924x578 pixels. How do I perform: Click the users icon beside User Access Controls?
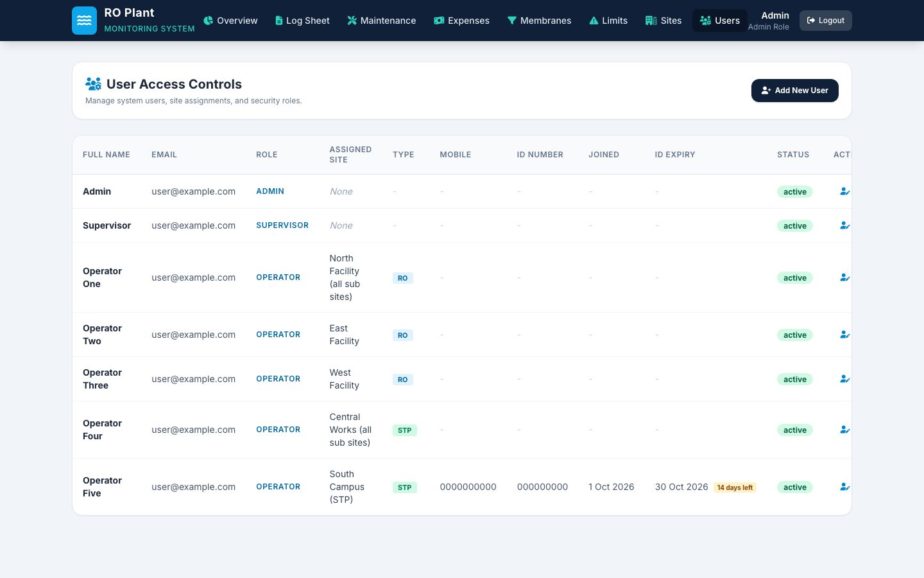tap(94, 84)
